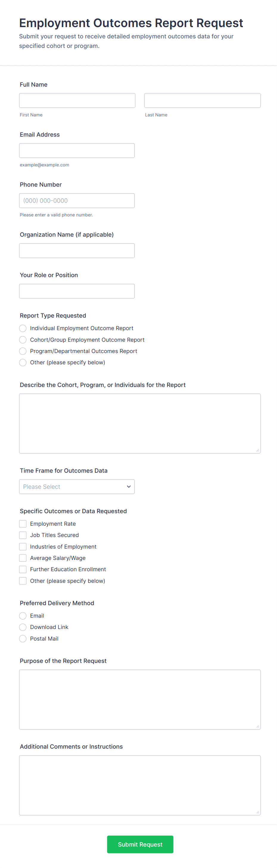Select Postal Mail radio button
The width and height of the screenshot is (277, 868).
[23, 638]
